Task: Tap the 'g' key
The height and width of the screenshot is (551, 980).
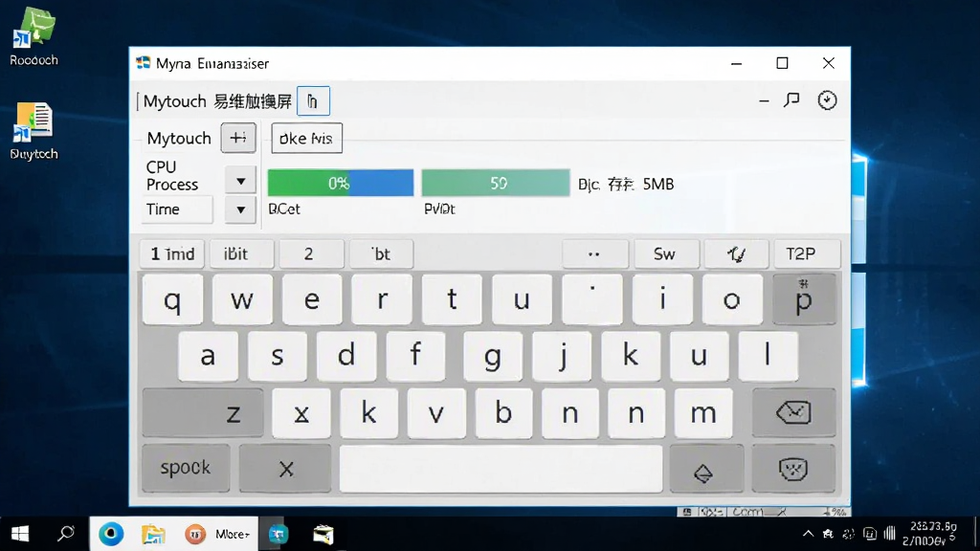Action: click(493, 356)
